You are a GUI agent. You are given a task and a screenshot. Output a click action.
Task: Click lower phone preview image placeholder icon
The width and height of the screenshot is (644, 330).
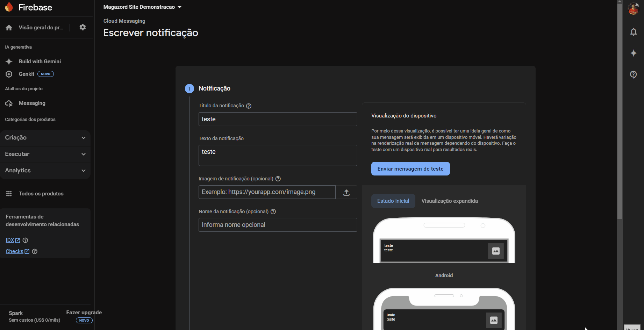tap(494, 320)
